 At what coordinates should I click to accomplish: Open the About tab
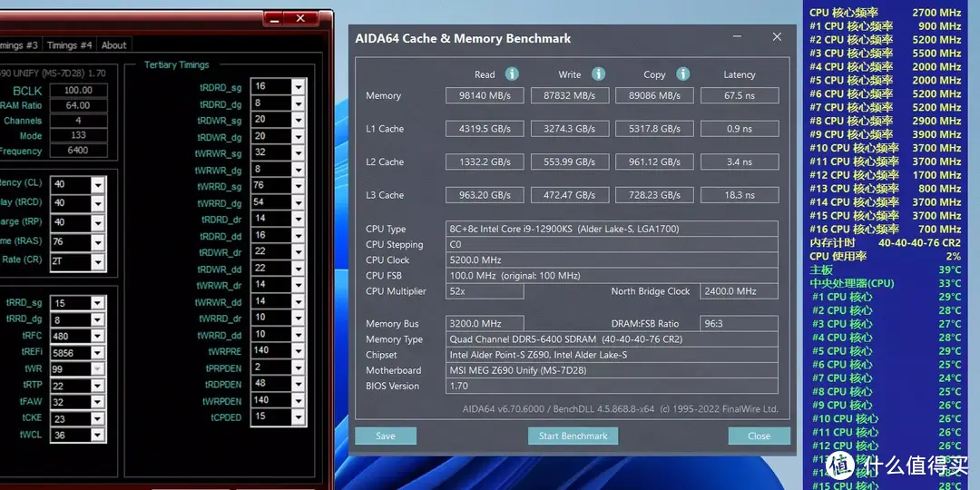[x=113, y=45]
